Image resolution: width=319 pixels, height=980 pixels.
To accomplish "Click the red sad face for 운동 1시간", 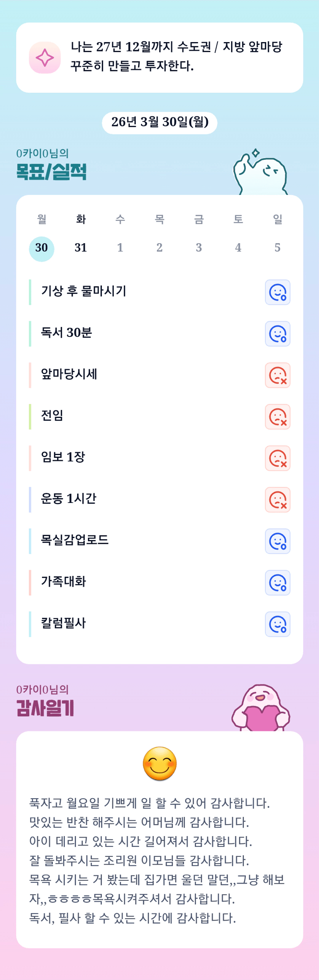I will 277,500.
